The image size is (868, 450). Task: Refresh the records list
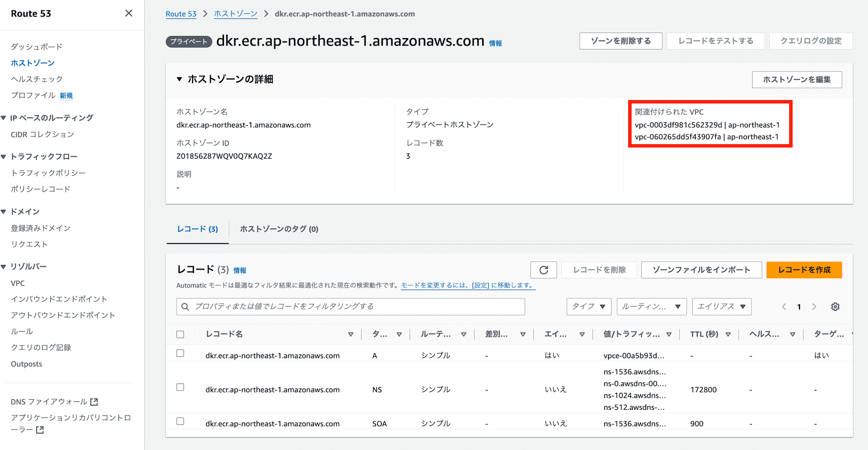coord(543,270)
